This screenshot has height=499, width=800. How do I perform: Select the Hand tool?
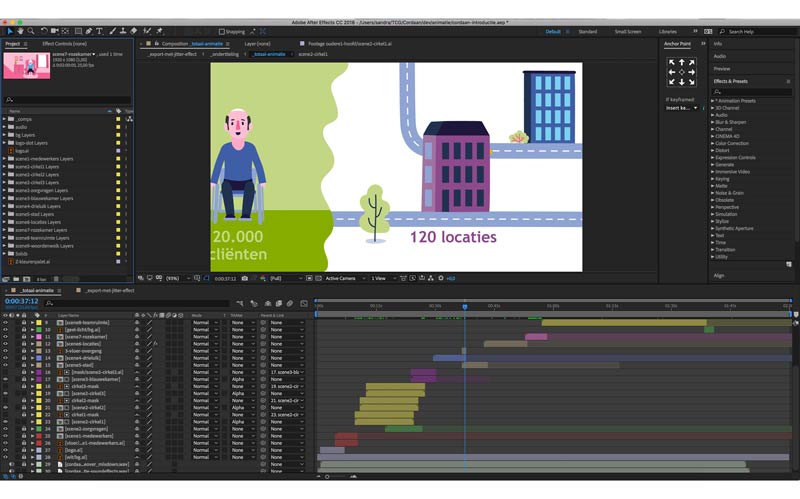pyautogui.click(x=20, y=32)
